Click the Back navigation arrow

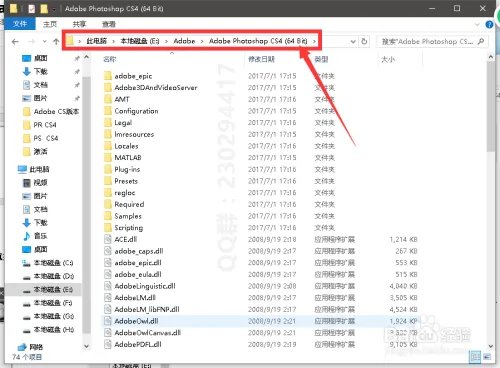tap(15, 42)
